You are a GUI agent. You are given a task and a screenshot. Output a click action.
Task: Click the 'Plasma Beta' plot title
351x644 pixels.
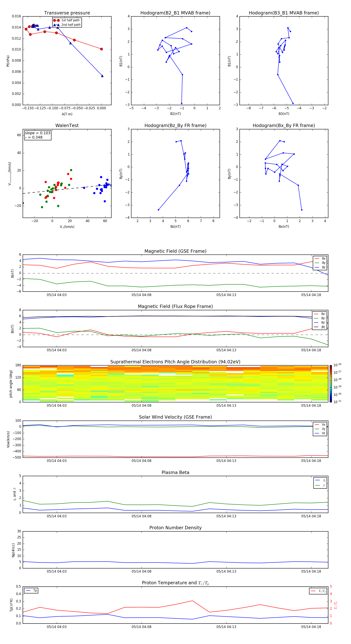pyautogui.click(x=175, y=473)
